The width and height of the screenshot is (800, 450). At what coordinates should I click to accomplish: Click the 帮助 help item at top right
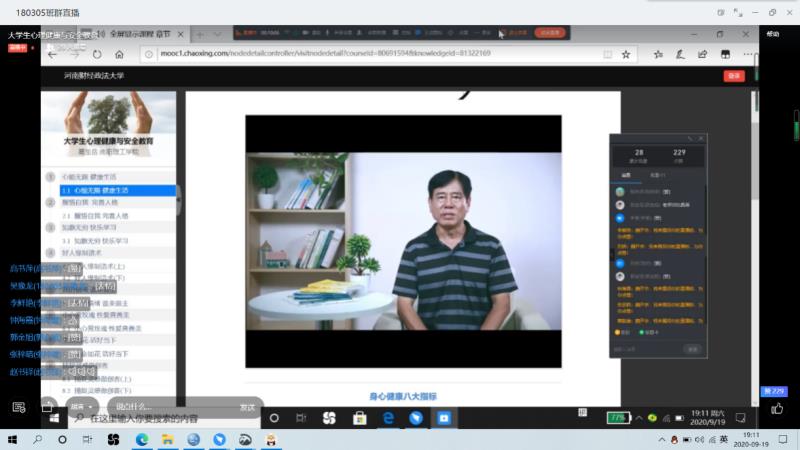(x=772, y=33)
